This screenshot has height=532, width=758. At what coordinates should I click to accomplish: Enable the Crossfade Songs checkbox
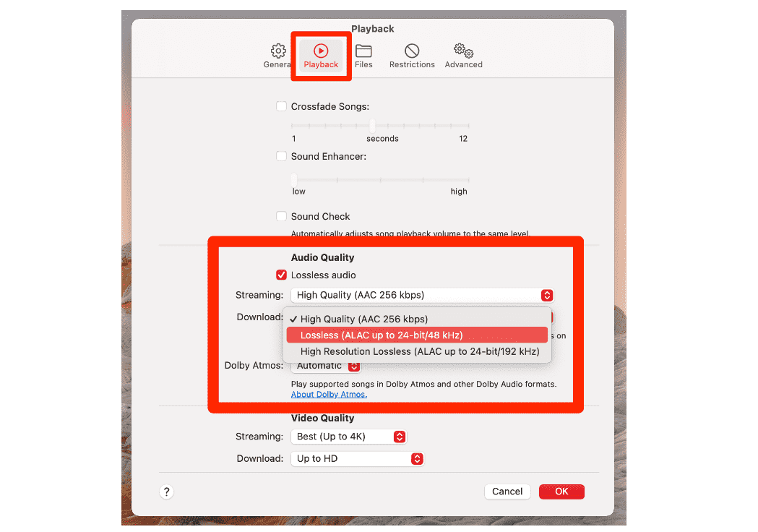pos(281,106)
